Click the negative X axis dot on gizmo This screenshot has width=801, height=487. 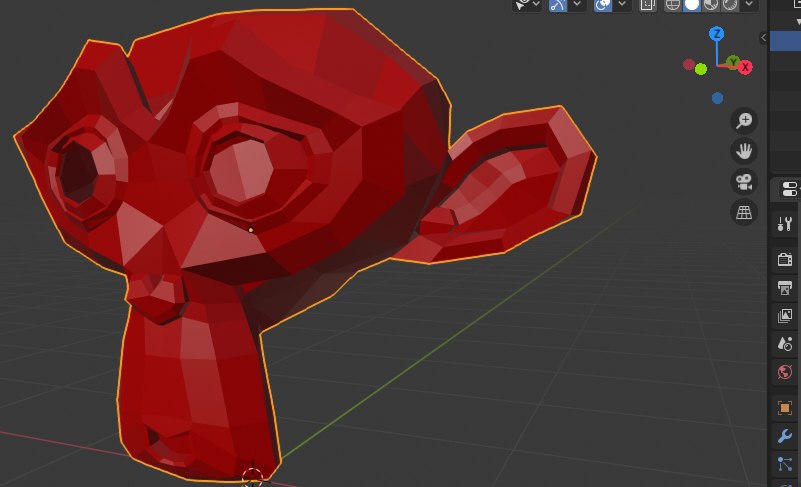tap(689, 65)
